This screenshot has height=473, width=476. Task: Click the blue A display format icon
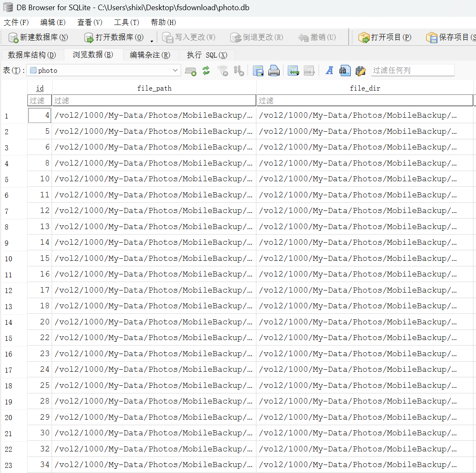329,71
